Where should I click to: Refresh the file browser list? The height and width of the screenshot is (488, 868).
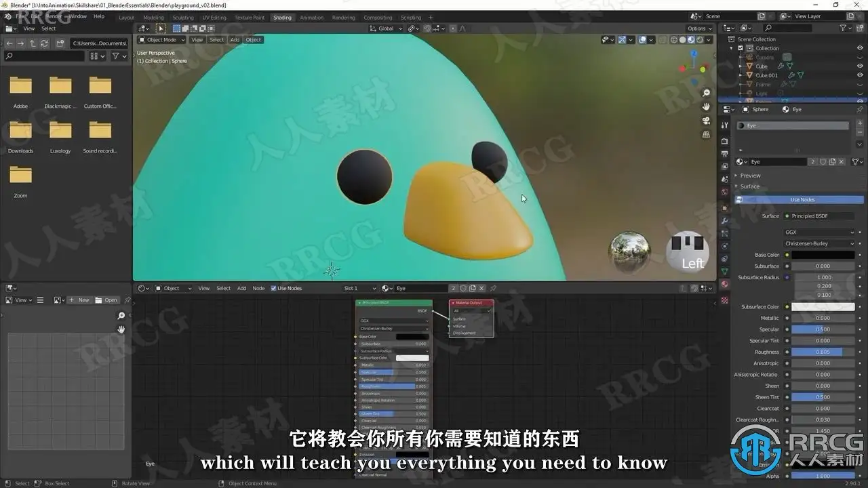click(x=45, y=43)
